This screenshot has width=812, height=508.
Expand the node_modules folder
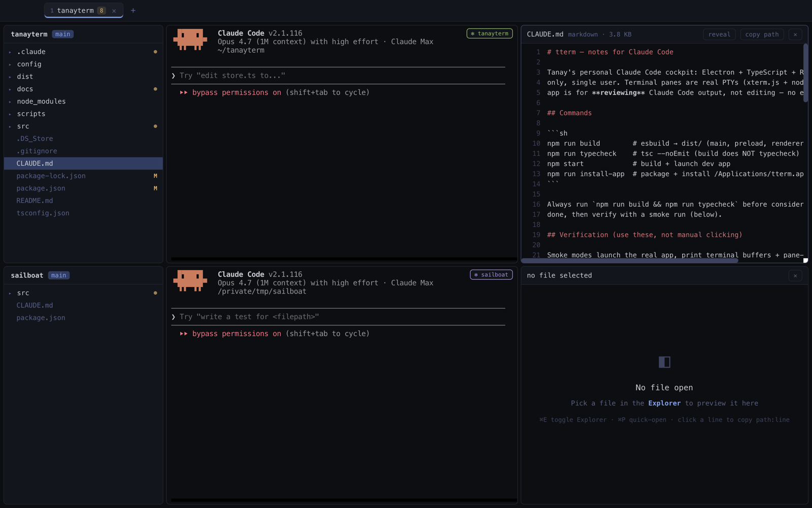(x=83, y=102)
